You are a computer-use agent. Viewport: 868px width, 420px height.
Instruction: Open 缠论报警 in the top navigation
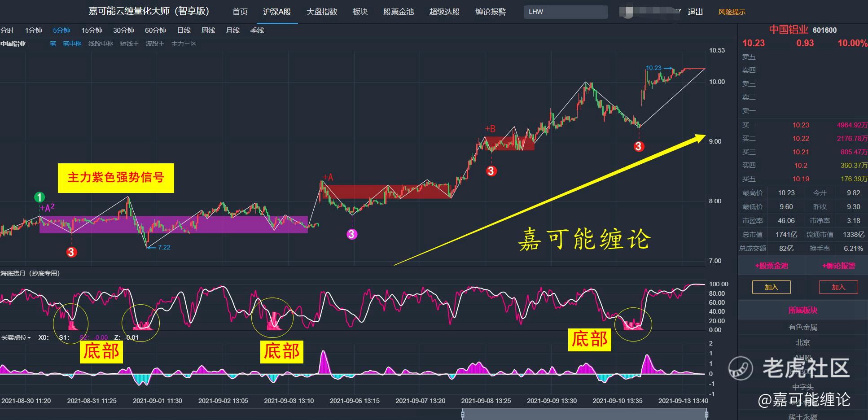point(491,12)
